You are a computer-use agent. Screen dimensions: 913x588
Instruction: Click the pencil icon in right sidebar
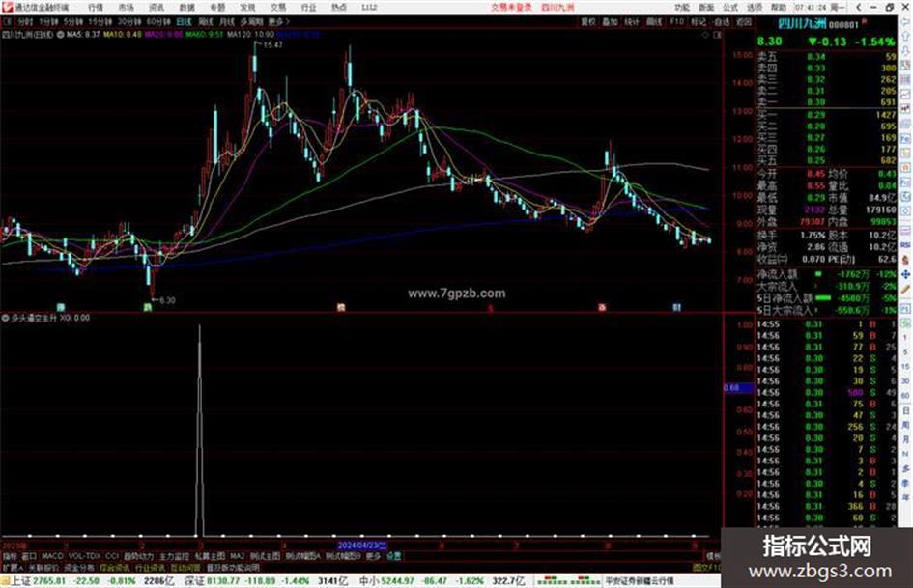point(905,289)
